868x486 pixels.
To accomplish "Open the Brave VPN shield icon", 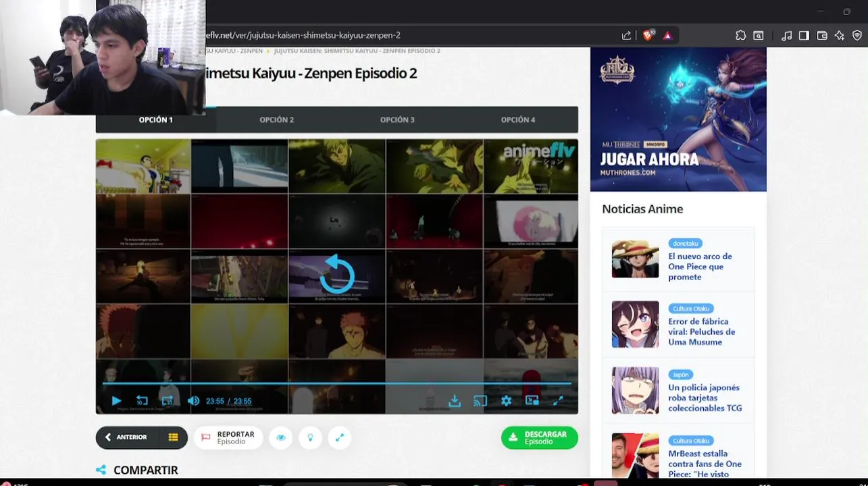I will [857, 35].
